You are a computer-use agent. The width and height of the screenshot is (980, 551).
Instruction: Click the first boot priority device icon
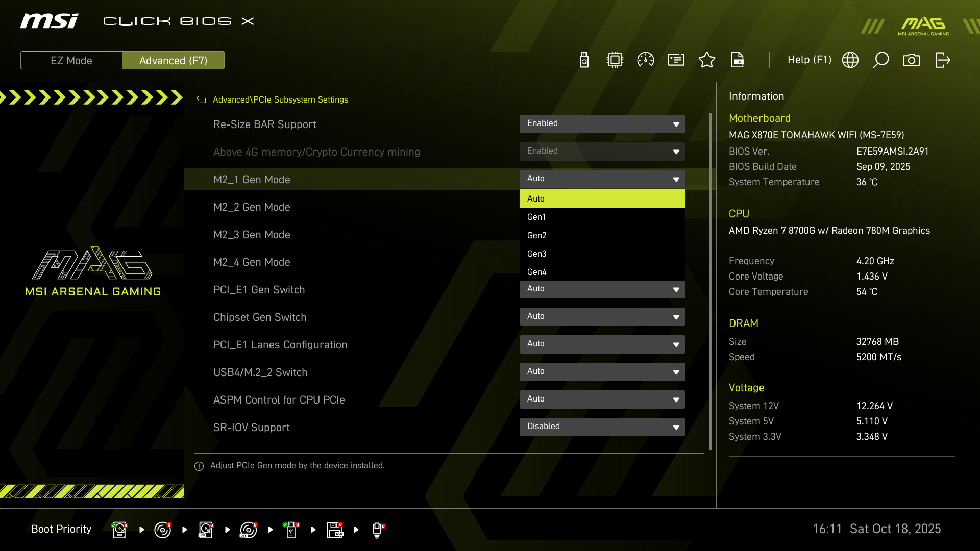click(119, 530)
